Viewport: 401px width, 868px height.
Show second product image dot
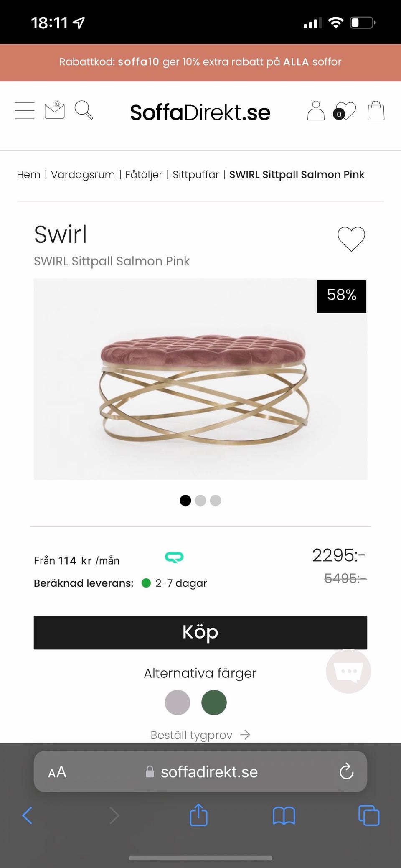click(200, 500)
